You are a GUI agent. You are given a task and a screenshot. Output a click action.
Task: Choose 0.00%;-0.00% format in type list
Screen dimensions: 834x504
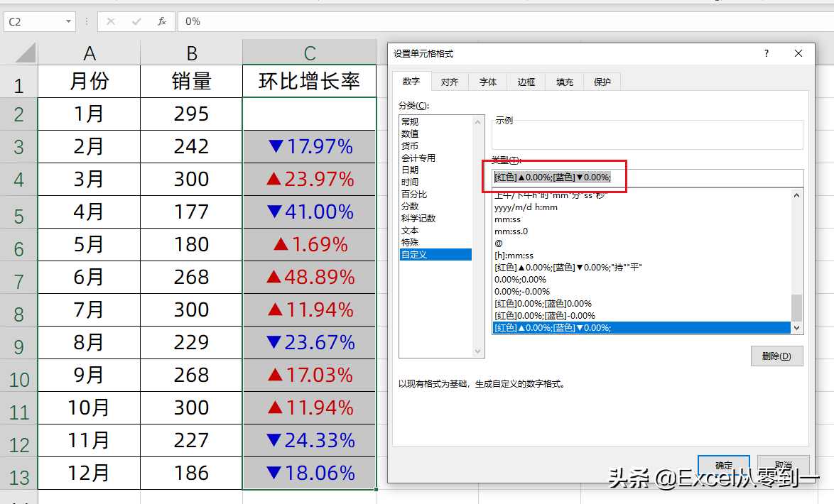click(642, 291)
